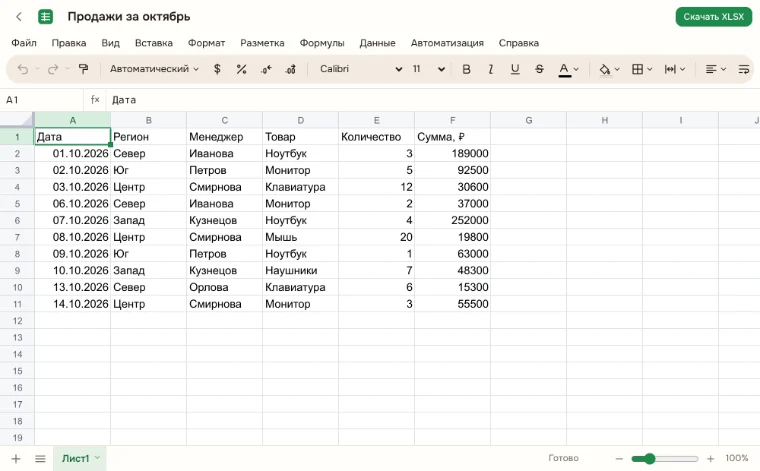Apply currency format with dollar icon

[x=217, y=69]
